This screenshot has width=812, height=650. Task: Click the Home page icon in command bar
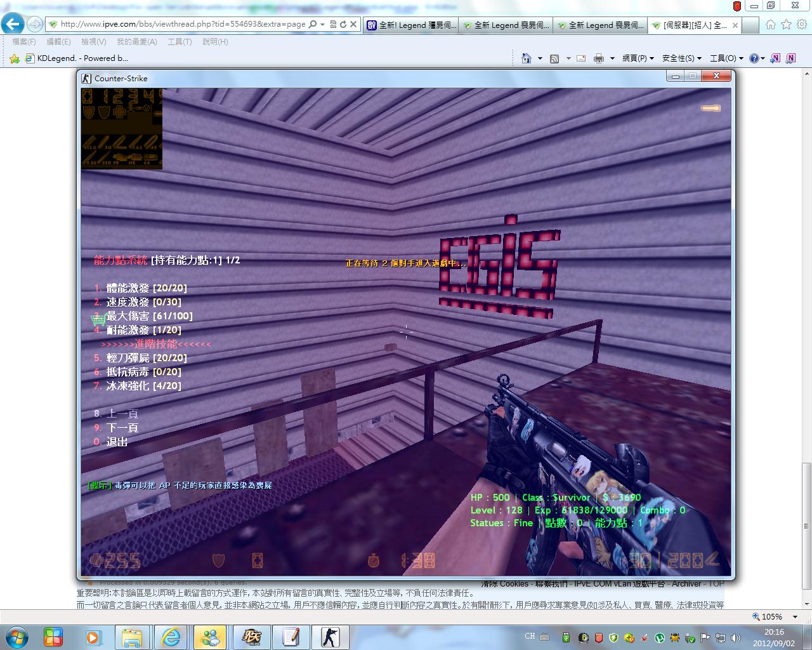pyautogui.click(x=526, y=58)
